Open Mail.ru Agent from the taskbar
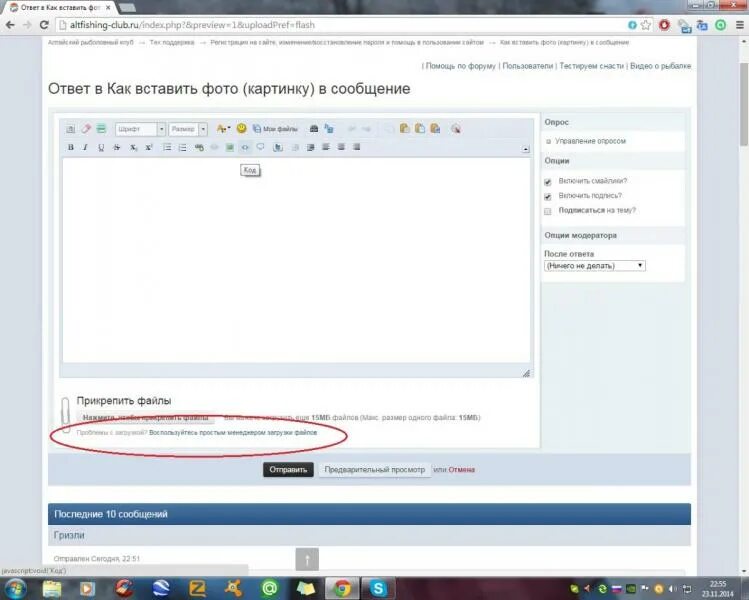 coord(269,589)
